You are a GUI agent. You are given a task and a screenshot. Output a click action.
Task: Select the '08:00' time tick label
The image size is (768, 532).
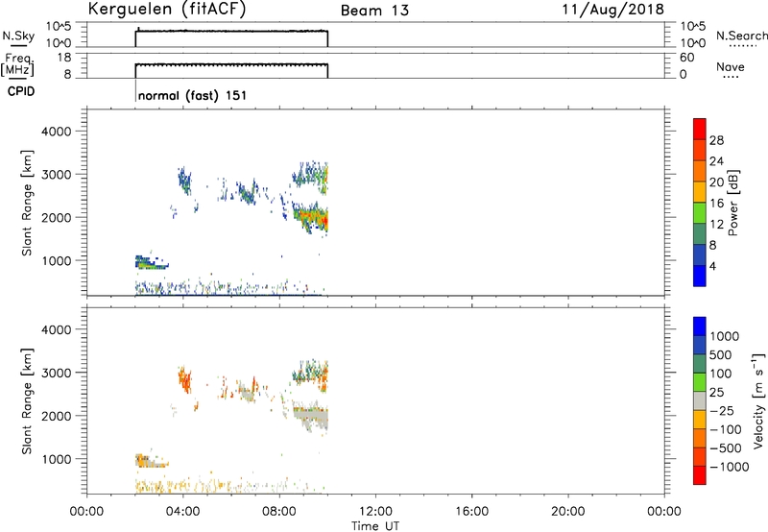(x=279, y=512)
